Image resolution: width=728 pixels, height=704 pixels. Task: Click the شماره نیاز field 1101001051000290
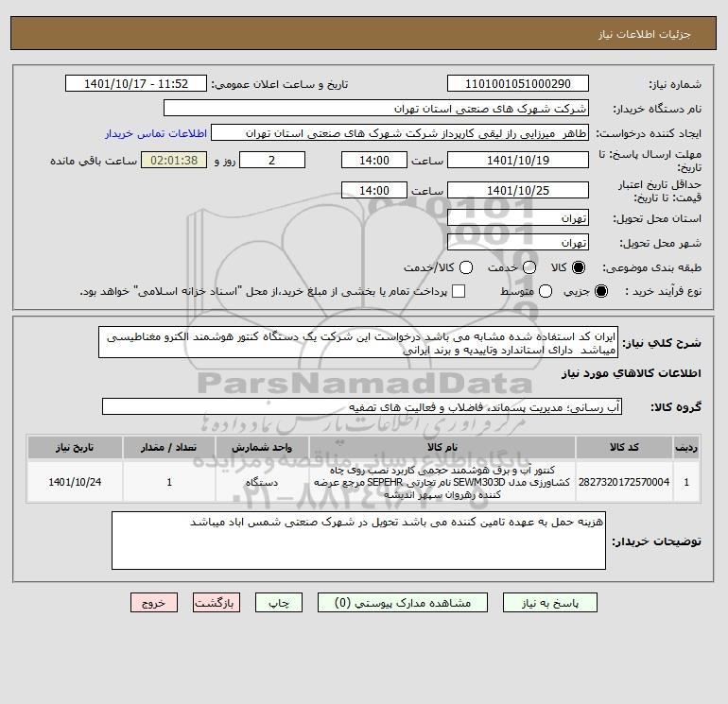pyautogui.click(x=518, y=83)
